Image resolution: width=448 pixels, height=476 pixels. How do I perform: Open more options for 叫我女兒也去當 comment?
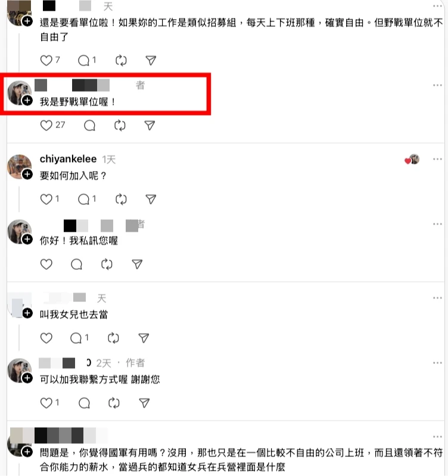click(x=437, y=298)
